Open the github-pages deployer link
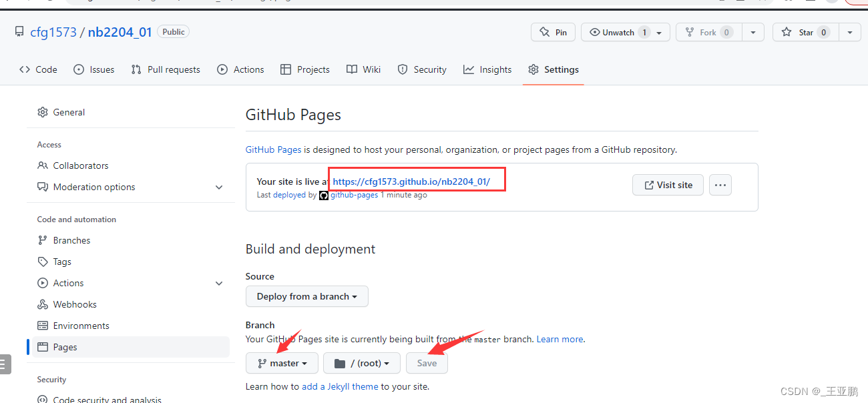 [355, 195]
